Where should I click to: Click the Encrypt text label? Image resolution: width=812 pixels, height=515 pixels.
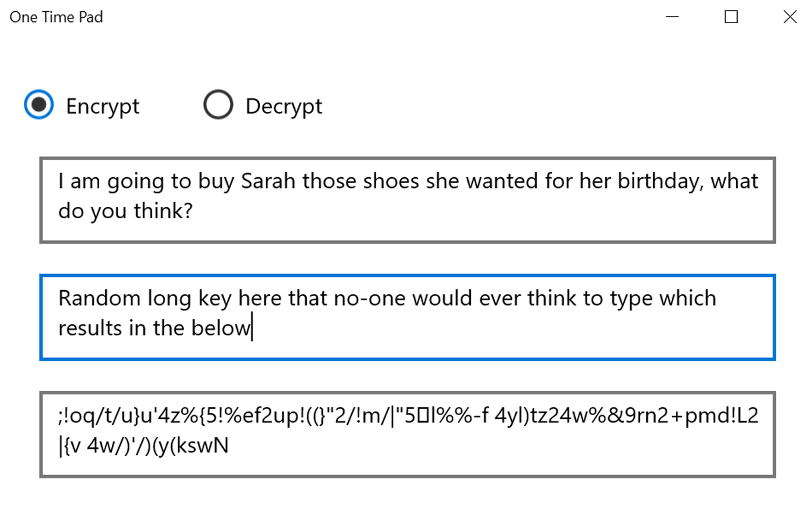[x=102, y=106]
